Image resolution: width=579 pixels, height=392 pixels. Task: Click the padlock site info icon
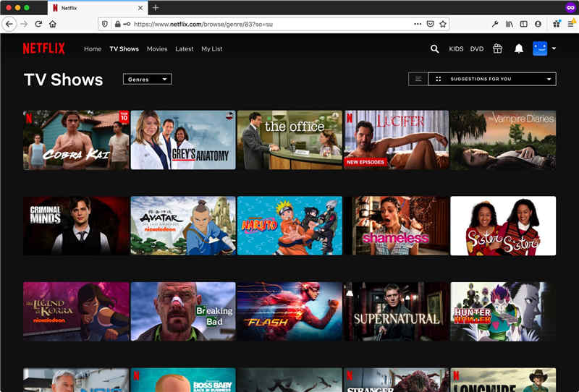click(117, 24)
